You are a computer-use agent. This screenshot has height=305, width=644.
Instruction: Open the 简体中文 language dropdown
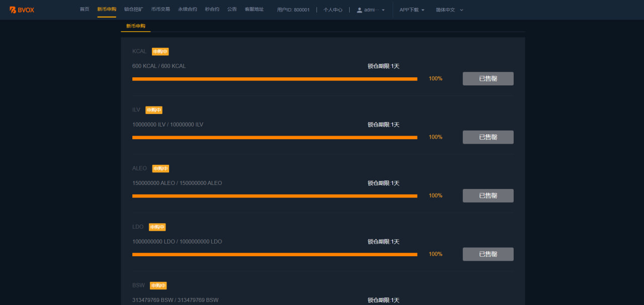pos(450,10)
